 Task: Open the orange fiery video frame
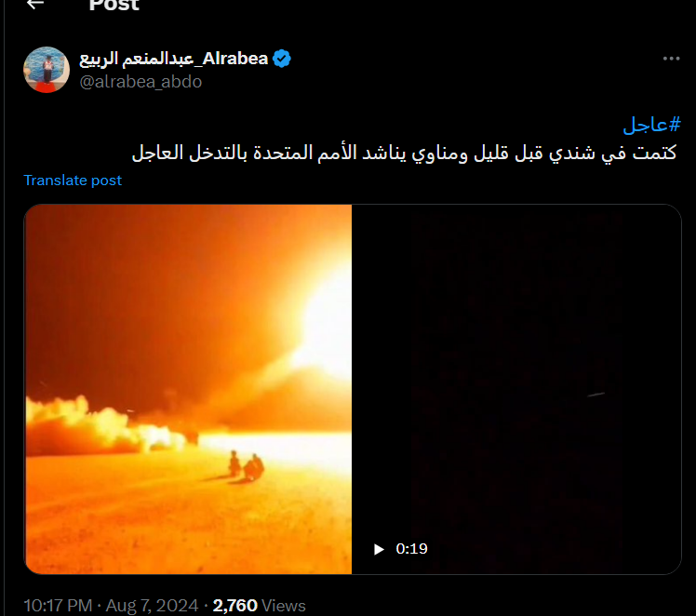[x=188, y=389]
